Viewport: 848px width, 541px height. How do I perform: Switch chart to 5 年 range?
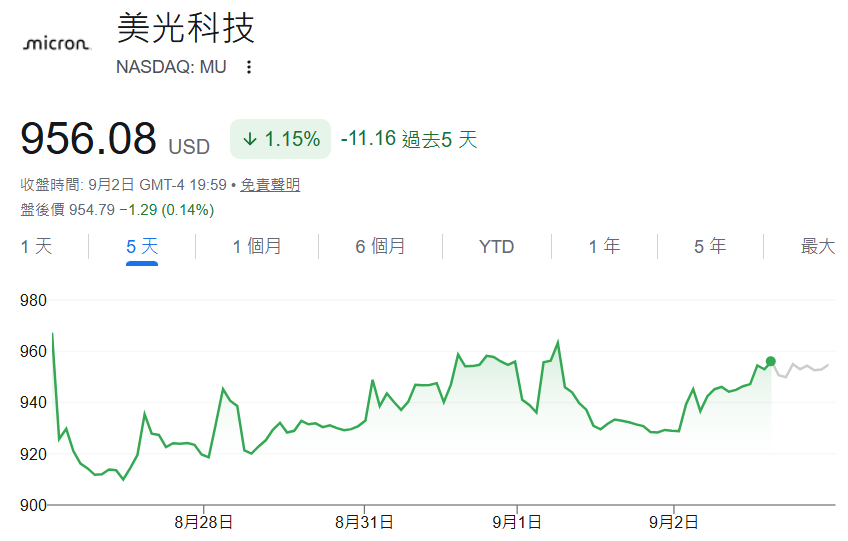tap(710, 247)
